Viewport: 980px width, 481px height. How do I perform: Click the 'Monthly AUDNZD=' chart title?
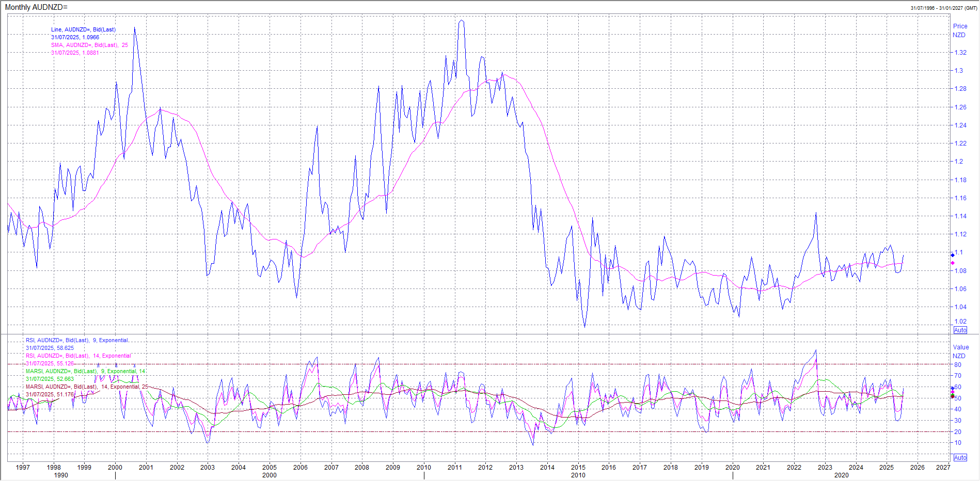tap(36, 7)
